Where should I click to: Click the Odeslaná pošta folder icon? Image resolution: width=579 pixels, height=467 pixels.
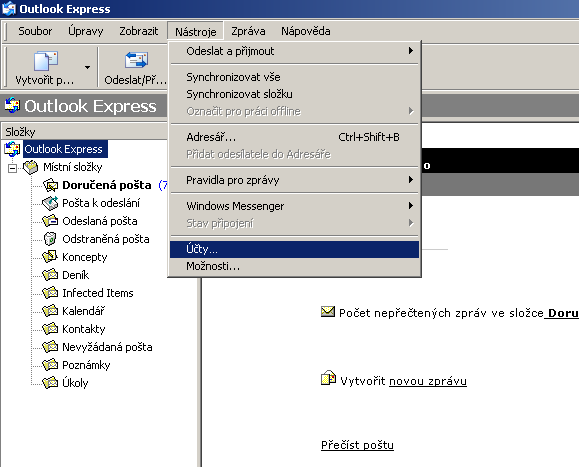(50, 221)
